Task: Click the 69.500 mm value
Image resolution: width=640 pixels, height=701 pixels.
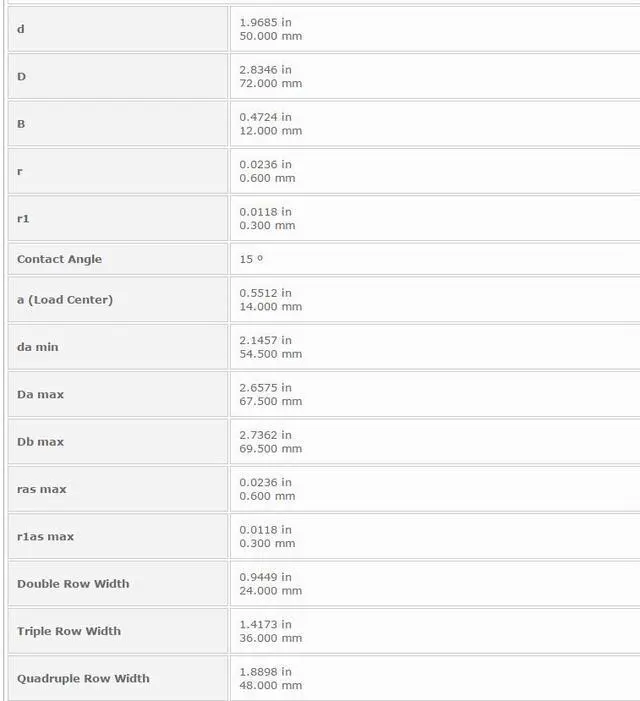Action: point(270,449)
